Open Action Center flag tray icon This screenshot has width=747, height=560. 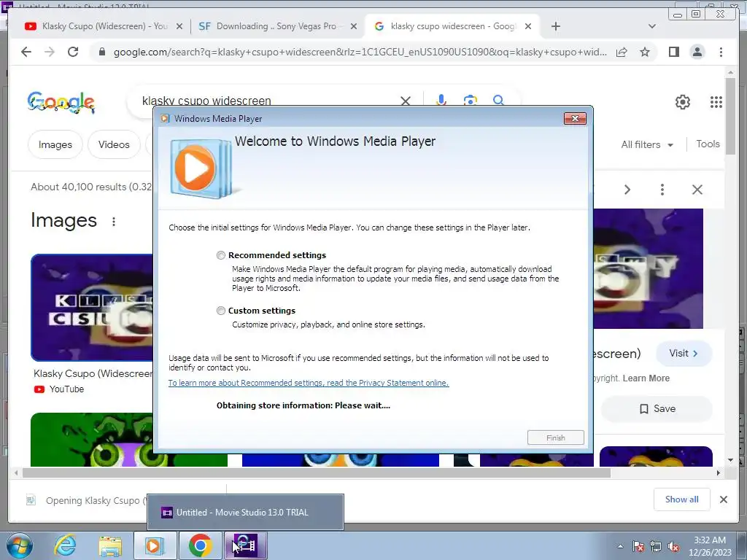tap(638, 547)
